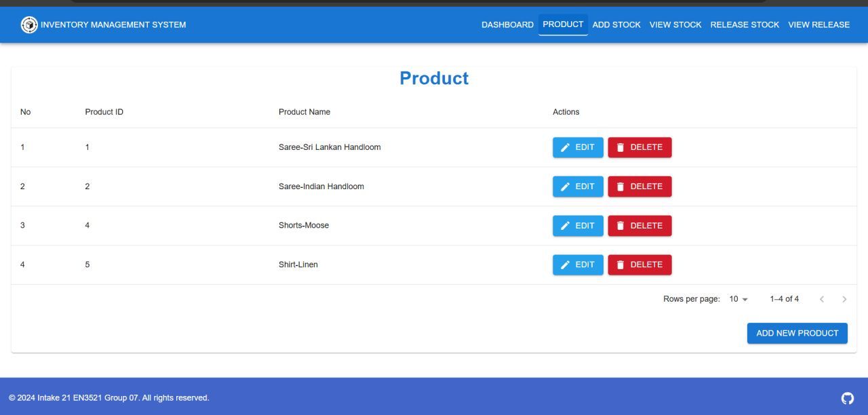Click EDIT for Shirt-Linen
Viewport: 868px width, 415px height.
(x=578, y=264)
